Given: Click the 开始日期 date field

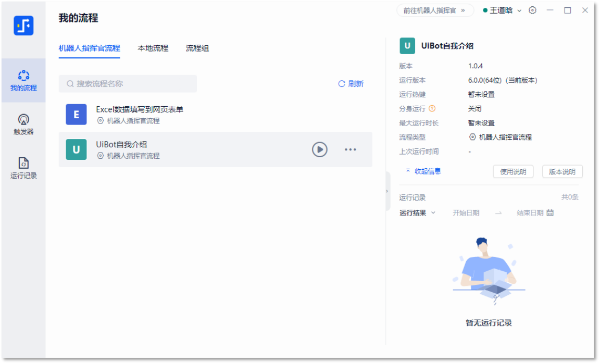Looking at the screenshot, I should coord(466,213).
